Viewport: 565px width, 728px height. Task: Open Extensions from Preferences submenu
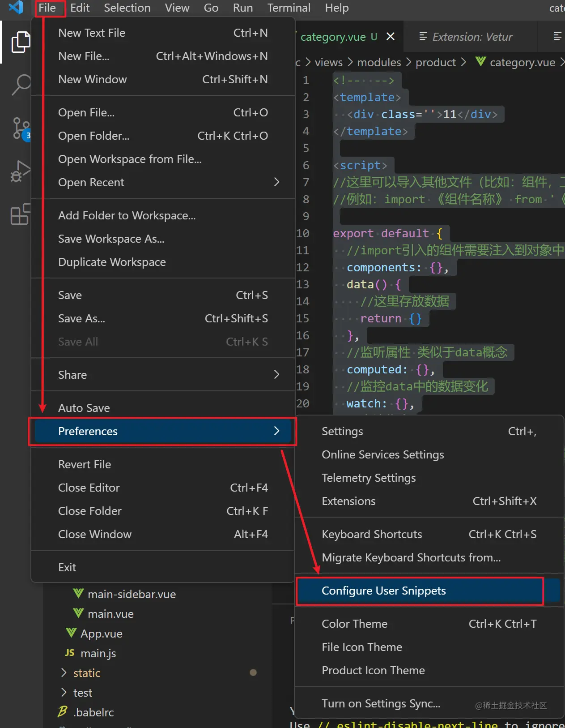pyautogui.click(x=429, y=501)
